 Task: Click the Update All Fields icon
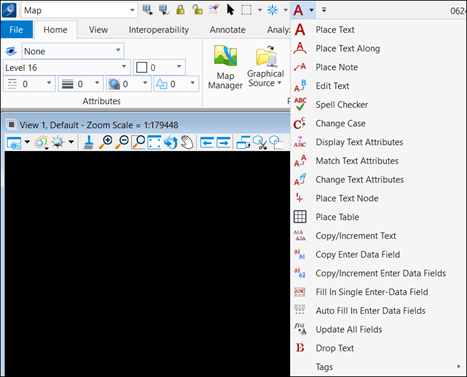(x=300, y=329)
